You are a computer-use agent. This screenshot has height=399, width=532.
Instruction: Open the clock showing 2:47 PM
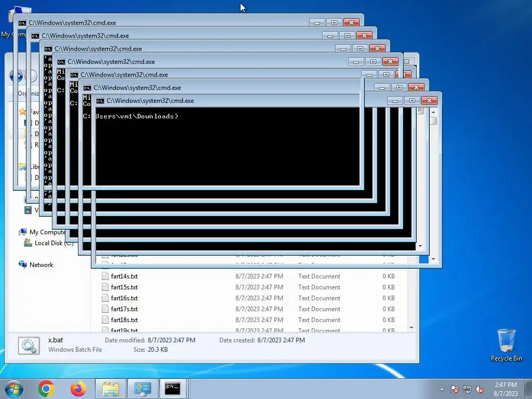(506, 389)
